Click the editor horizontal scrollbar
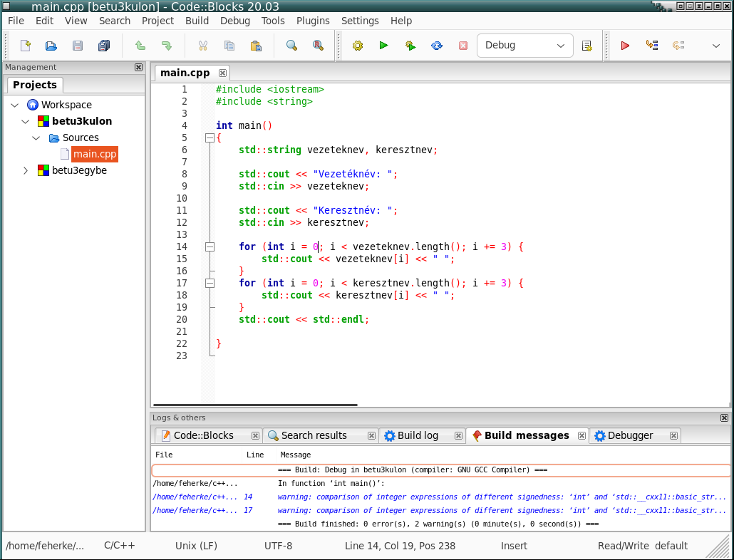734x560 pixels. pyautogui.click(x=255, y=405)
